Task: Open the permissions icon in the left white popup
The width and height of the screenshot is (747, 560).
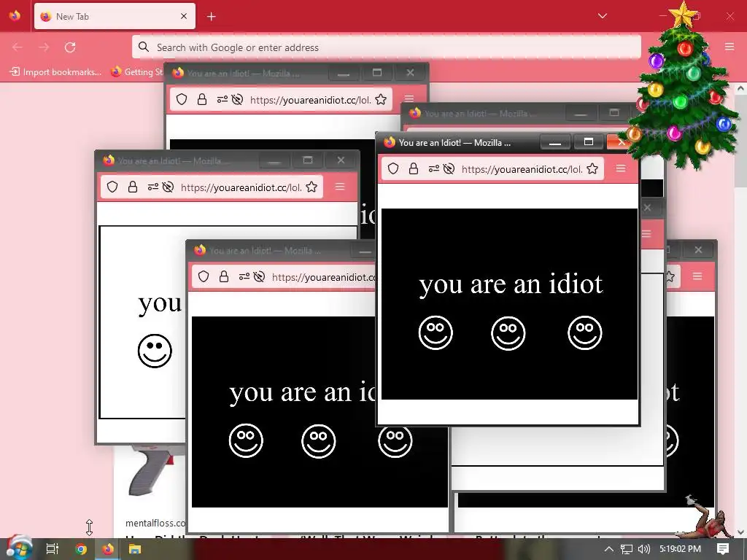Action: pyautogui.click(x=153, y=187)
